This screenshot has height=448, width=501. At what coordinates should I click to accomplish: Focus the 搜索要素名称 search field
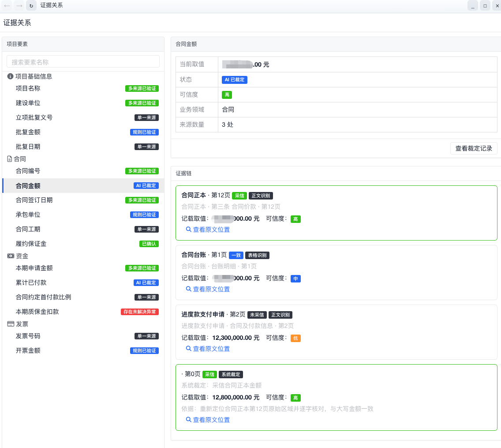click(83, 62)
